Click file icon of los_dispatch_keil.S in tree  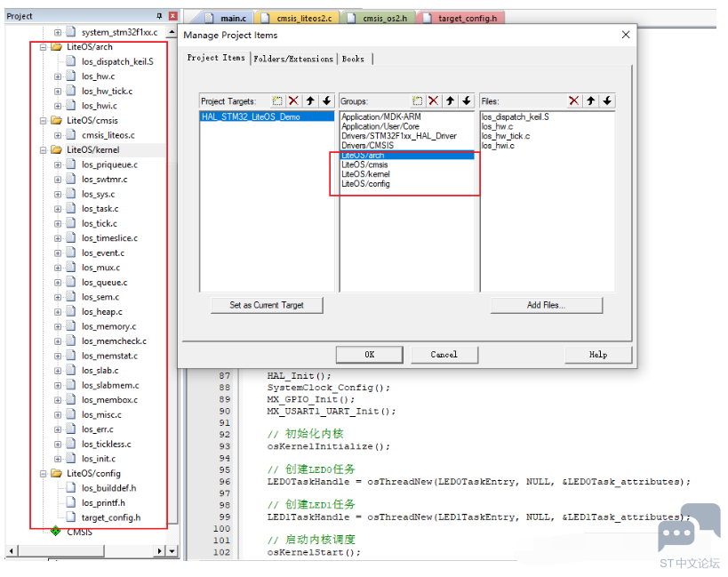click(71, 60)
